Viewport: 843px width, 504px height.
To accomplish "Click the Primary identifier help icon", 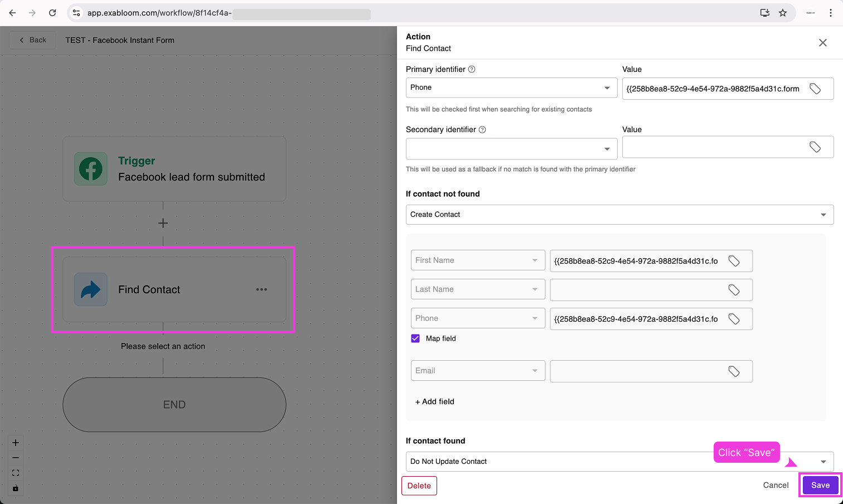I will coord(471,69).
